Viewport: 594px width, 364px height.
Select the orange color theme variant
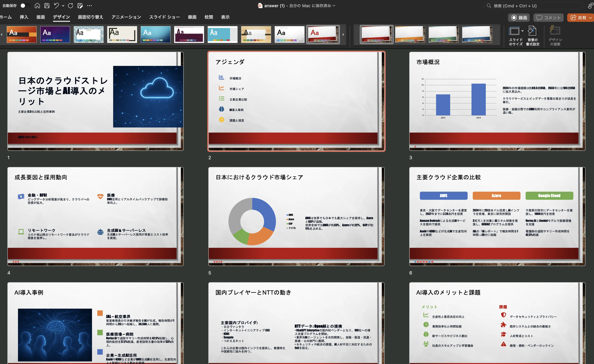pyautogui.click(x=410, y=35)
